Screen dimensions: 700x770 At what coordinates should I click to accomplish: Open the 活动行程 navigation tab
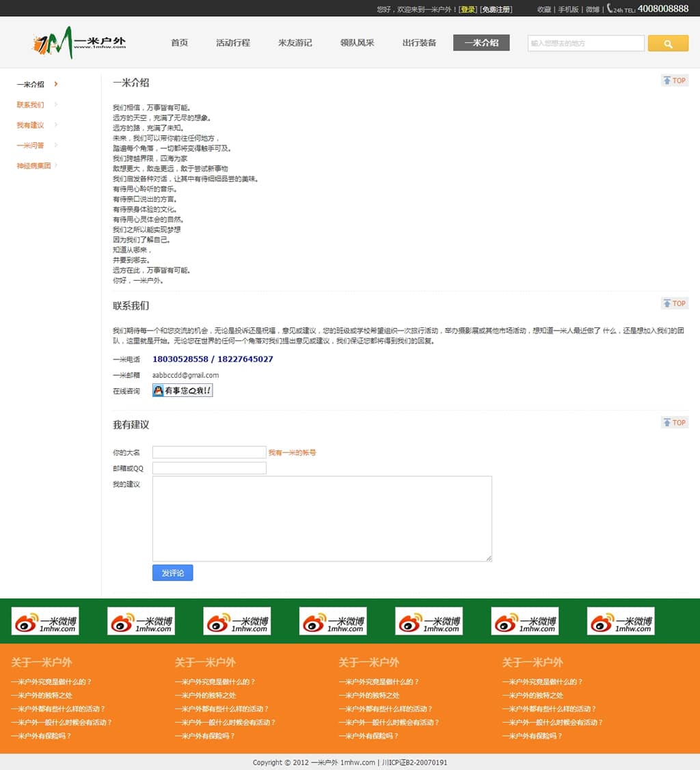[x=233, y=43]
